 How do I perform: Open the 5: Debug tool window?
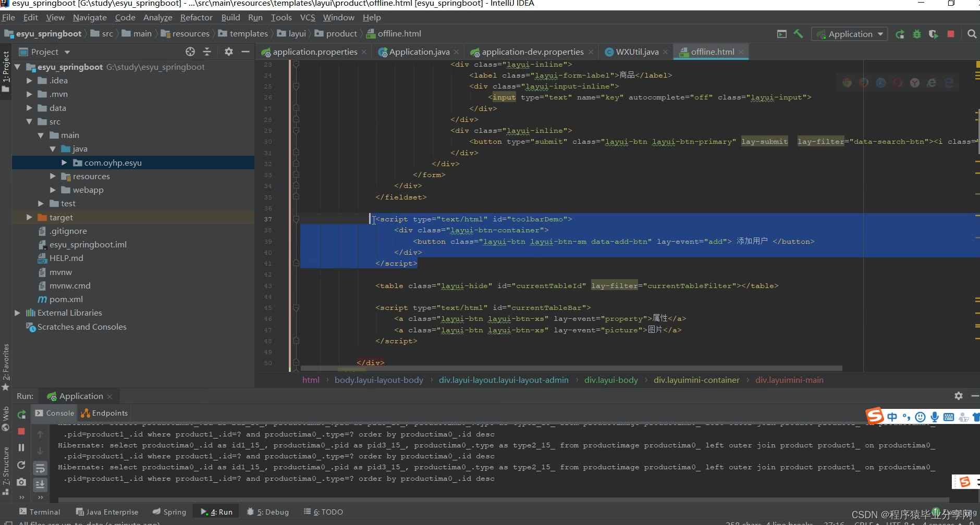click(x=267, y=512)
